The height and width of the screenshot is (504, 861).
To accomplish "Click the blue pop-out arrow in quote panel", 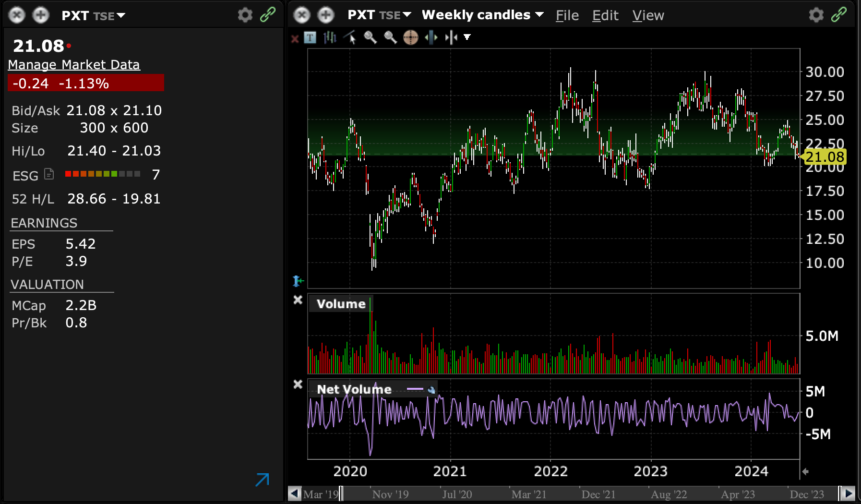I will pos(263,480).
